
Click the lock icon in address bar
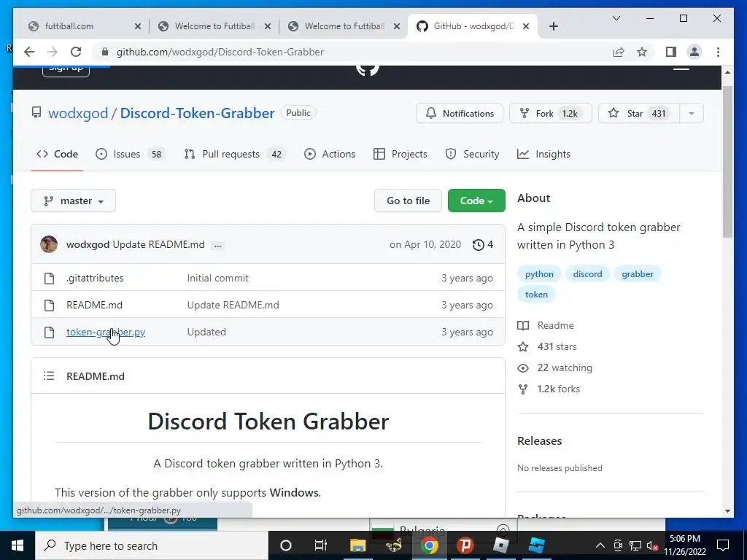pyautogui.click(x=105, y=52)
